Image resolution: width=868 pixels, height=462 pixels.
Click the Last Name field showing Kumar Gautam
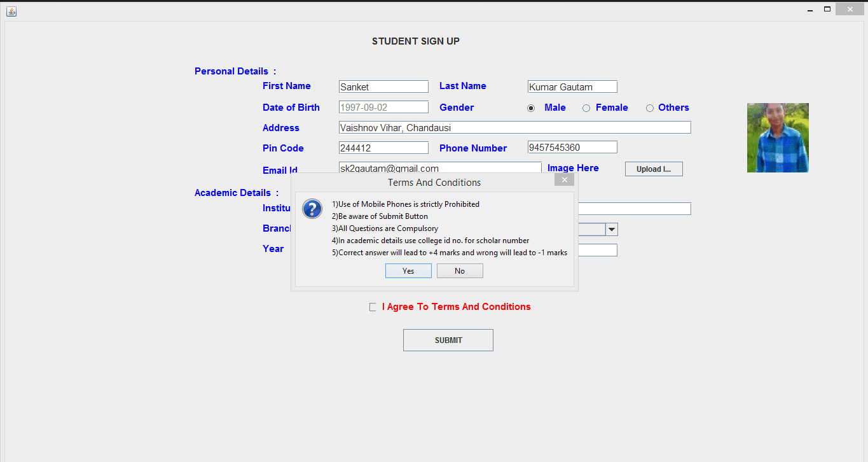(571, 86)
